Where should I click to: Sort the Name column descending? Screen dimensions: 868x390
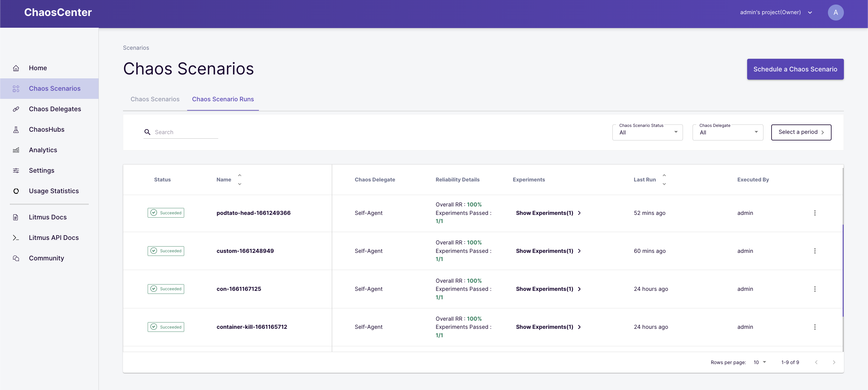click(x=240, y=184)
